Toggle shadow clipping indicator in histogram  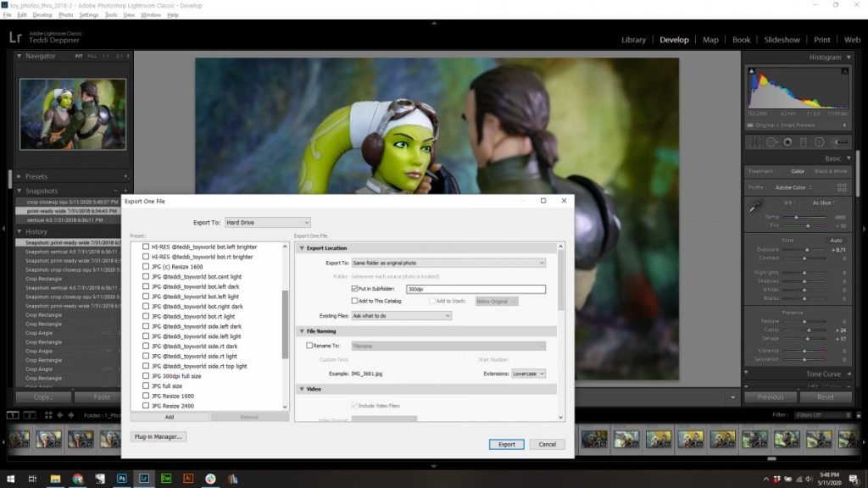point(751,71)
